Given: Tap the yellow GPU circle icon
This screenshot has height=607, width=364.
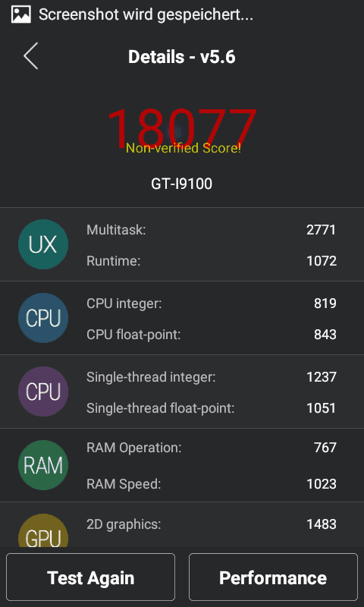Looking at the screenshot, I should coord(43,530).
